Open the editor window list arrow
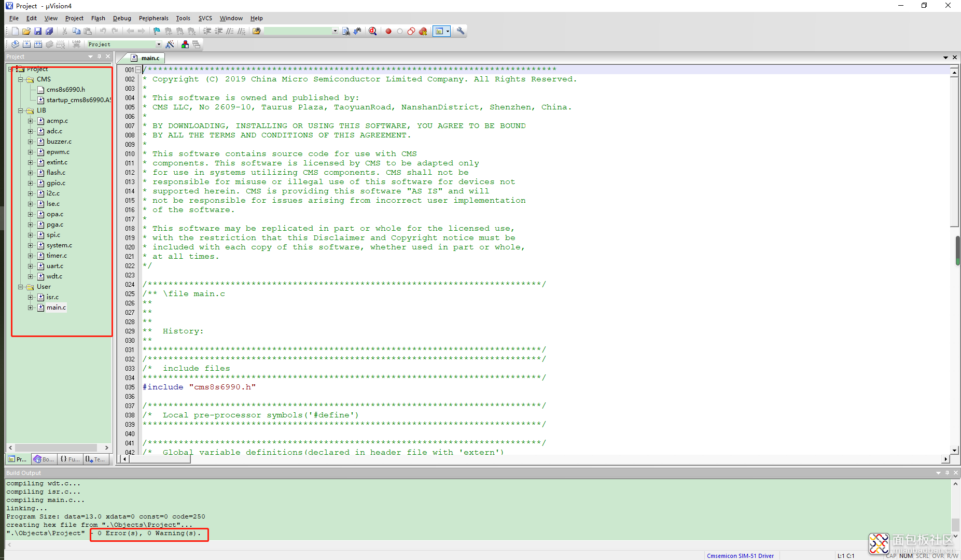Screen dimensions: 961x560 [945, 58]
